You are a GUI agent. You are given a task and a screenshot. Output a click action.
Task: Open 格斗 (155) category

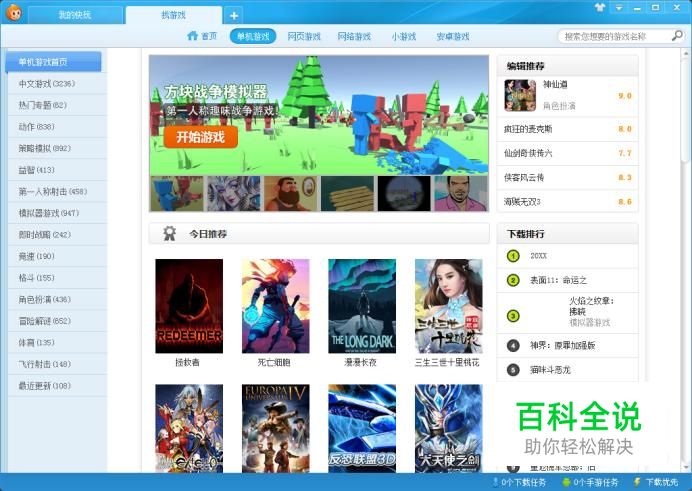[x=57, y=278]
